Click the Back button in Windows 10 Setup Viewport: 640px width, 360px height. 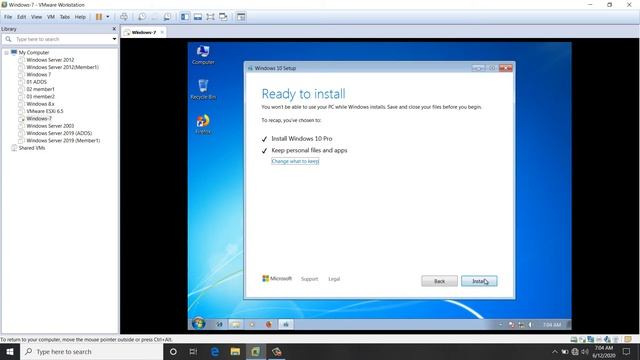[439, 281]
